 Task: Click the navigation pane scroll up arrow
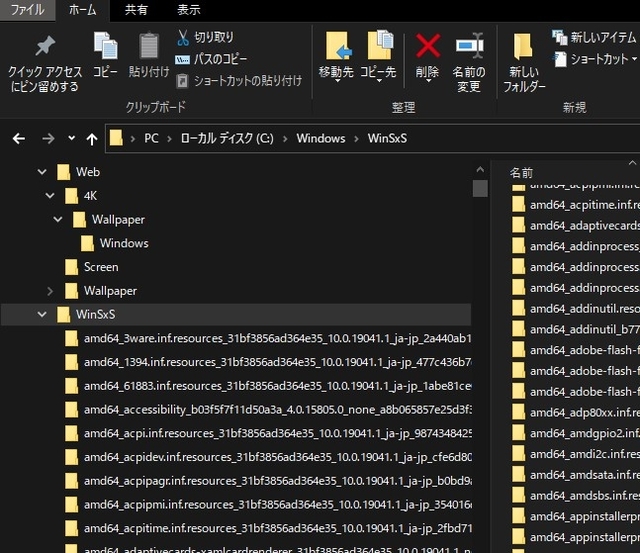click(x=480, y=169)
